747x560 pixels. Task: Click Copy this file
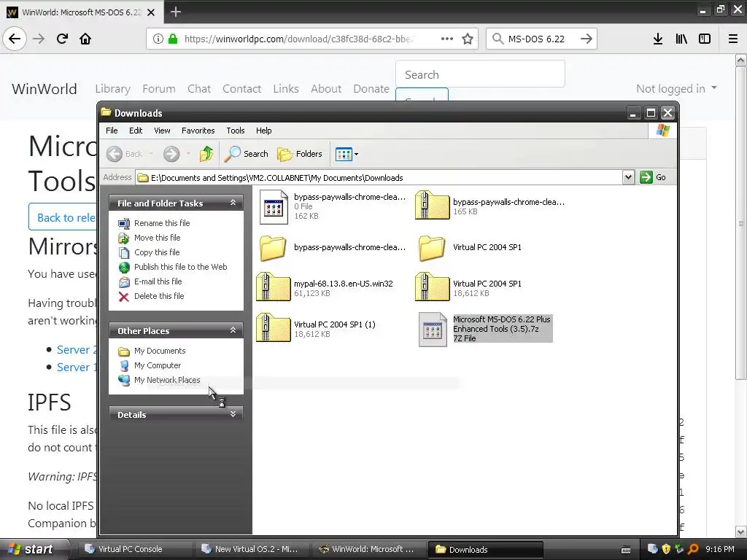(157, 252)
